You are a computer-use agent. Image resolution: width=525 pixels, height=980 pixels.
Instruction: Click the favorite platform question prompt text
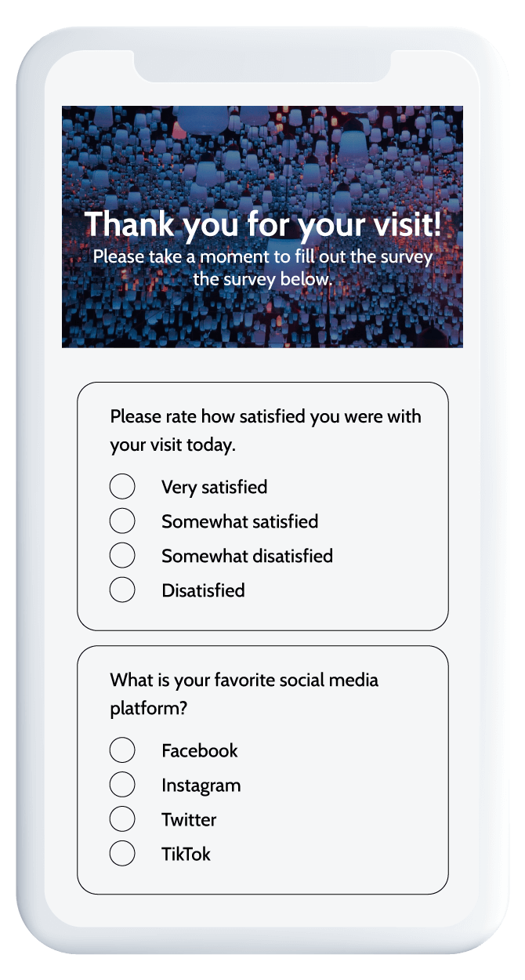click(244, 692)
